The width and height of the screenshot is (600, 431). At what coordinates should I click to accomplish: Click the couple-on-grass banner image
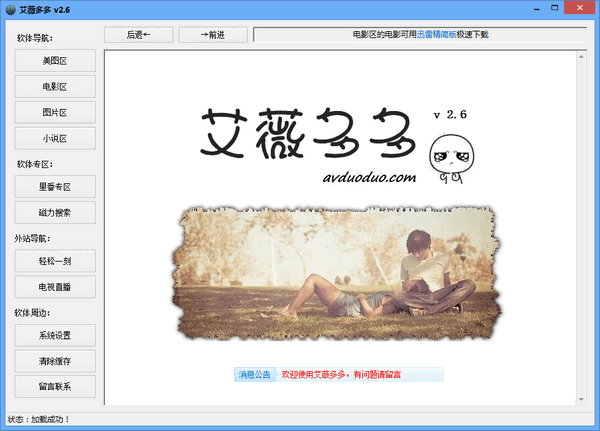pyautogui.click(x=337, y=273)
